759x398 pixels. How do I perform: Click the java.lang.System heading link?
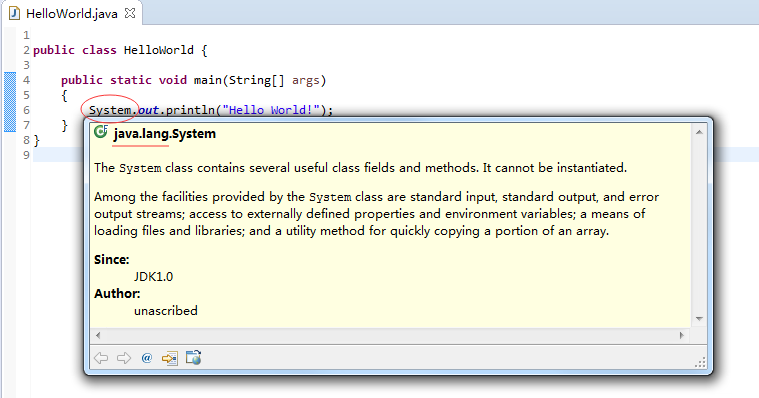tap(165, 134)
